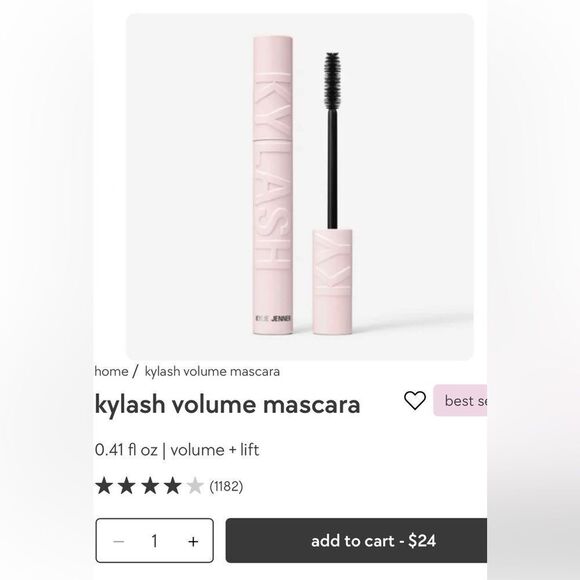Go to home via breadcrumb link
The width and height of the screenshot is (580, 580).
tap(111, 371)
